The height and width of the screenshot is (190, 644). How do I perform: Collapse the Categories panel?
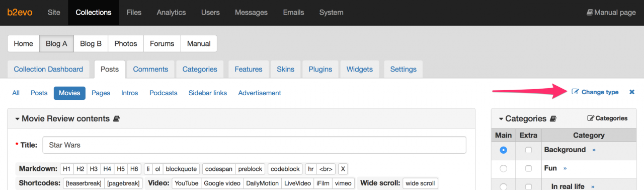pos(501,119)
